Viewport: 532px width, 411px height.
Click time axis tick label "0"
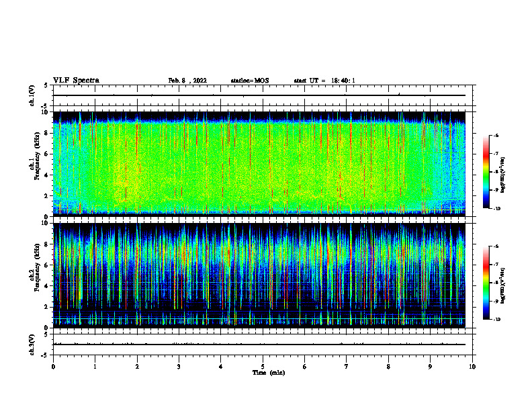coord(53,367)
